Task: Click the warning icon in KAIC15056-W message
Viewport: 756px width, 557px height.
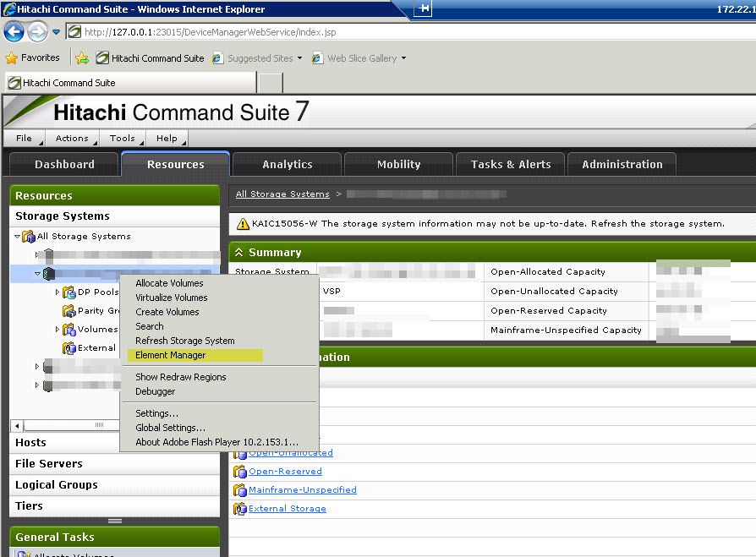Action: pyautogui.click(x=243, y=224)
